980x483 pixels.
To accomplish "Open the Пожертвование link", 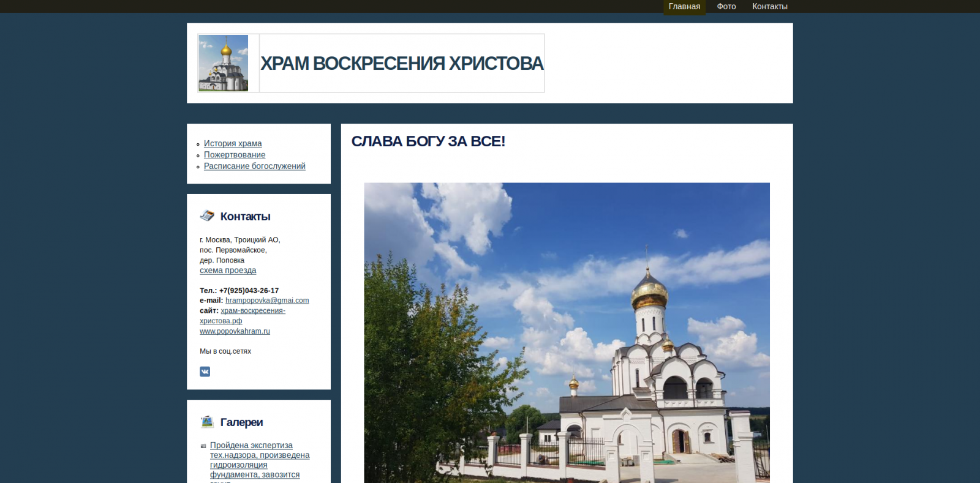I will tap(235, 155).
